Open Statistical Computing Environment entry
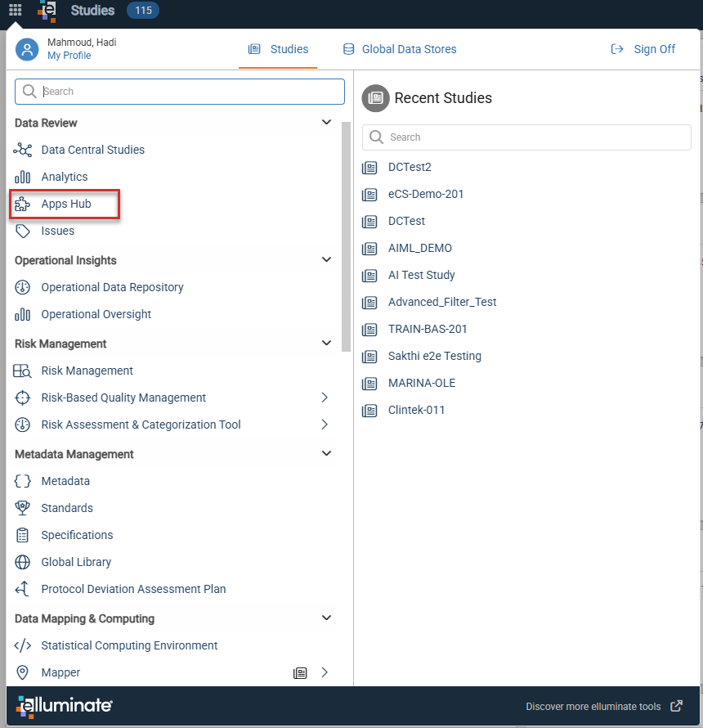 pos(129,645)
